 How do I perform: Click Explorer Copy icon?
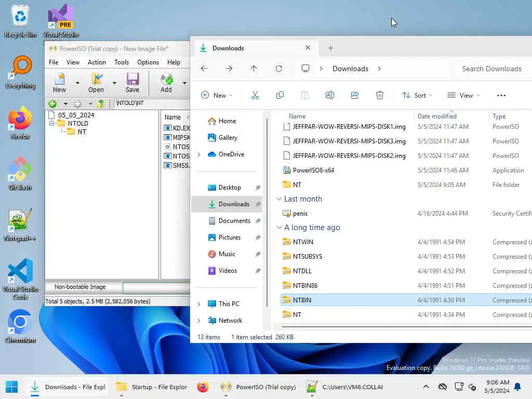click(x=280, y=96)
